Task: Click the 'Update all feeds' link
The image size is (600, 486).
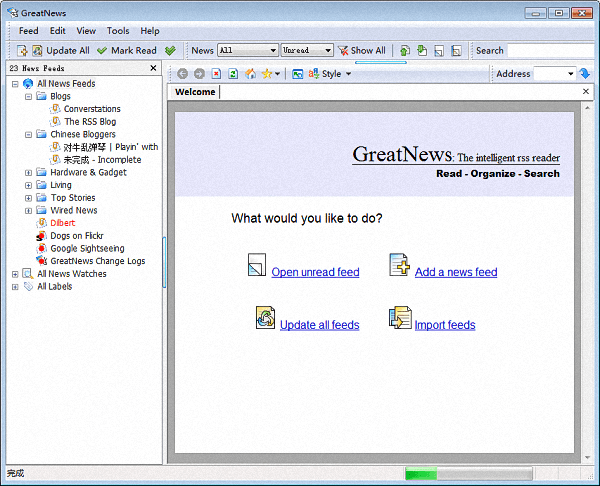Action: pos(319,325)
